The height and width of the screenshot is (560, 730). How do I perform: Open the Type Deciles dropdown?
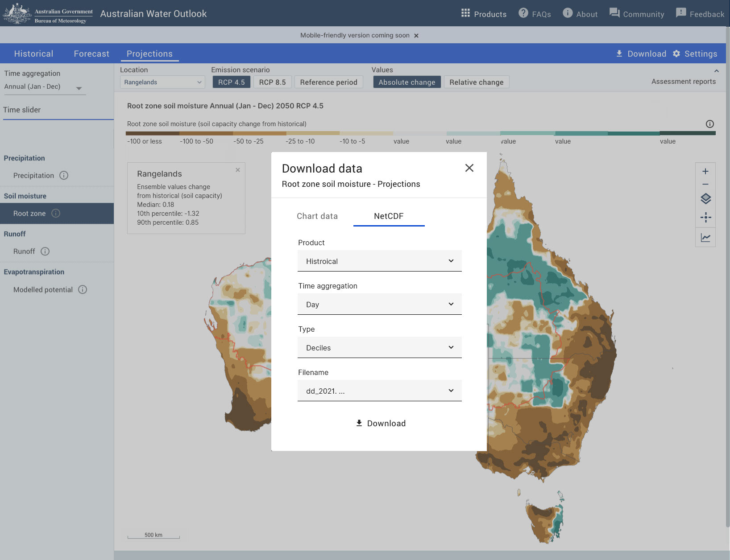point(379,347)
